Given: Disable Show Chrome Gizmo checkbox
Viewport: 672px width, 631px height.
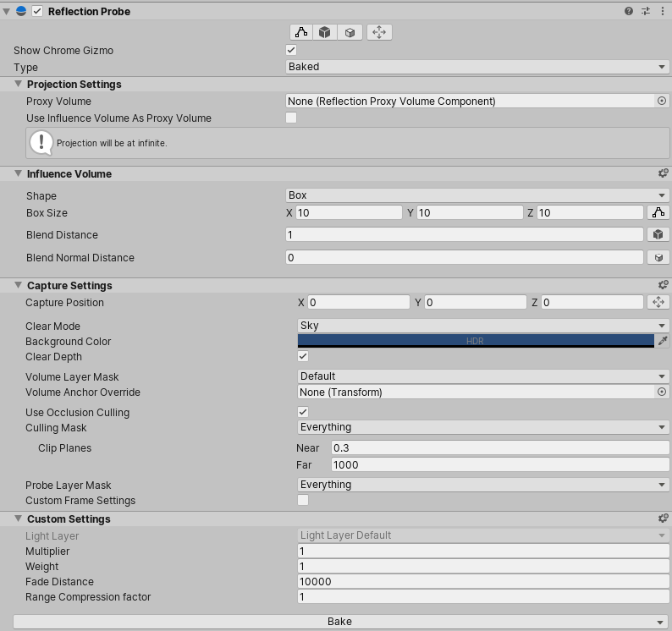Looking at the screenshot, I should [291, 51].
